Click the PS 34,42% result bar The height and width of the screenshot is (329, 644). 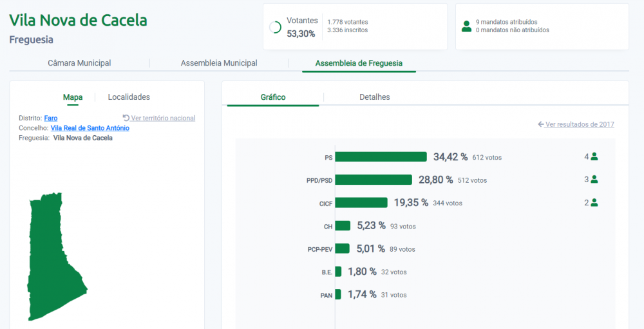(x=381, y=157)
